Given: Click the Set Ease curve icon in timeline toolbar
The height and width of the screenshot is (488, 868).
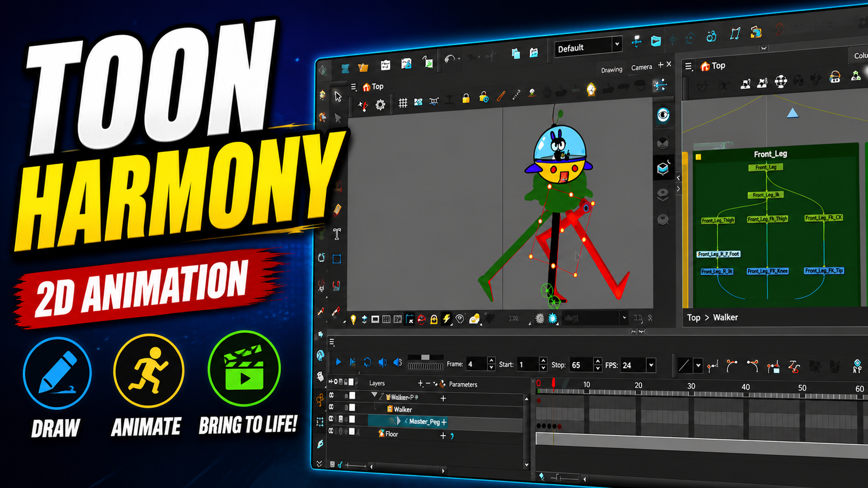Looking at the screenshot, I should [732, 366].
